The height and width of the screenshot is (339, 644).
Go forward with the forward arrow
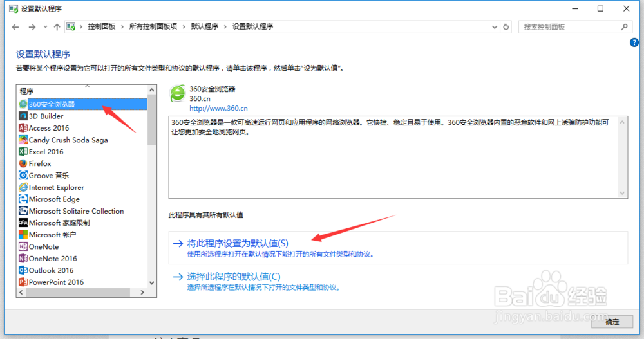click(32, 27)
